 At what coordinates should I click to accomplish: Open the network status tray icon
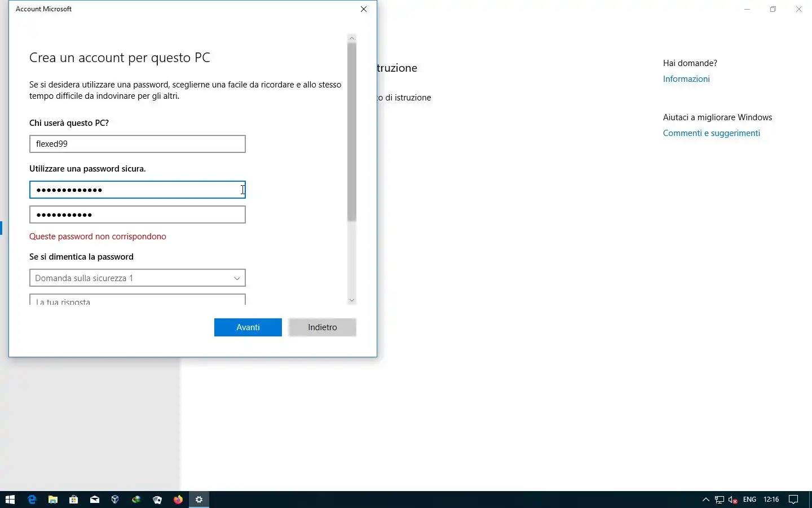pyautogui.click(x=720, y=500)
